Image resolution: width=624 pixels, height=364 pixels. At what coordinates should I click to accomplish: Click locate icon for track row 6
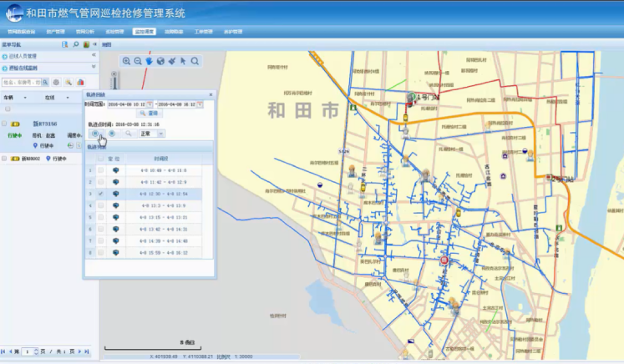coord(116,229)
